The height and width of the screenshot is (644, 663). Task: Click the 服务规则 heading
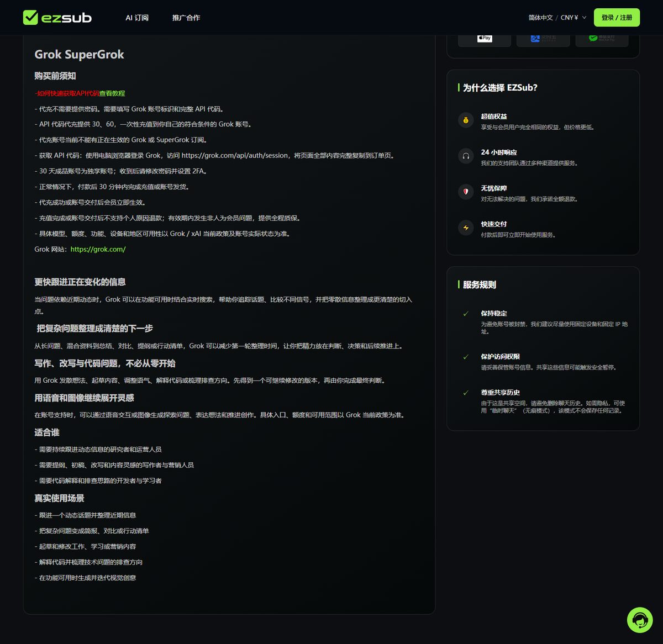click(x=480, y=285)
